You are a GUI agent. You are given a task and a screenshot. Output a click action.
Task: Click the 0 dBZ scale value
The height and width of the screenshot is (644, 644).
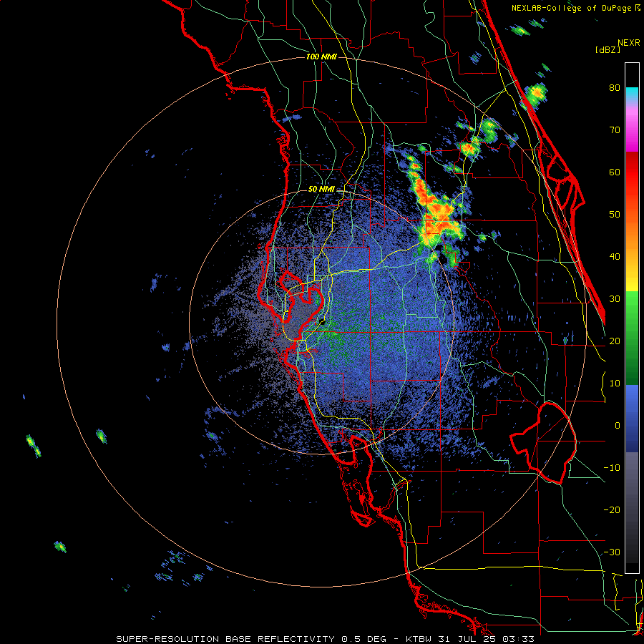click(x=618, y=426)
